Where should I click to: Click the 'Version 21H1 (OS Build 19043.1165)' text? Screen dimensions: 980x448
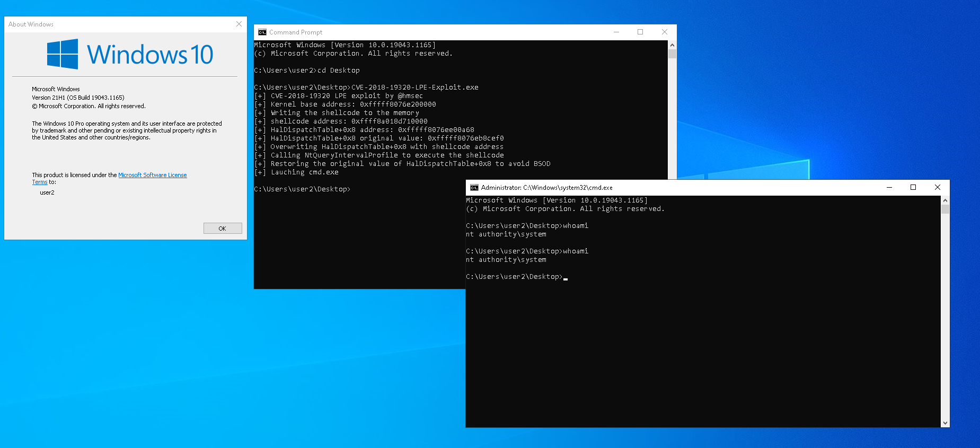click(x=78, y=98)
